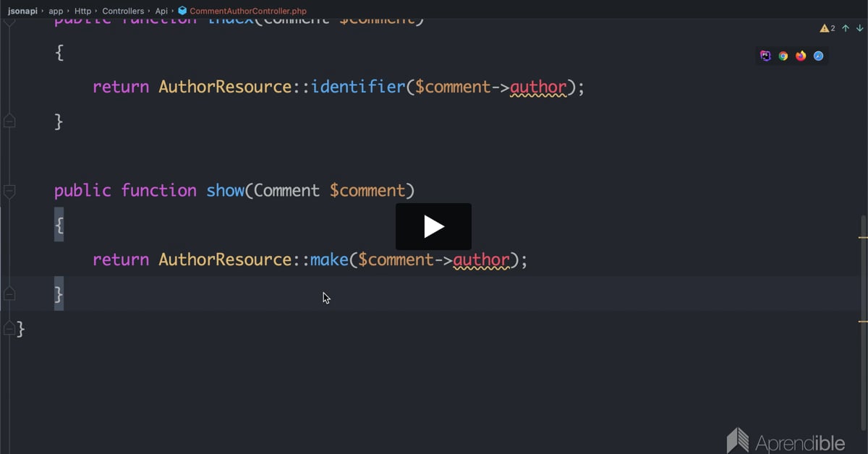Click upper warning stripe on error scrollbar

click(863, 237)
